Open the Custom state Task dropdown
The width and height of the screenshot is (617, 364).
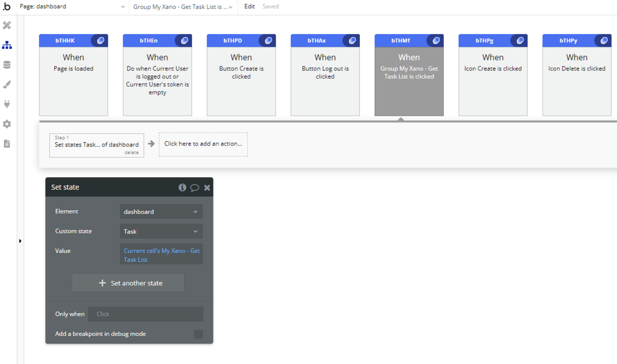[x=161, y=231]
